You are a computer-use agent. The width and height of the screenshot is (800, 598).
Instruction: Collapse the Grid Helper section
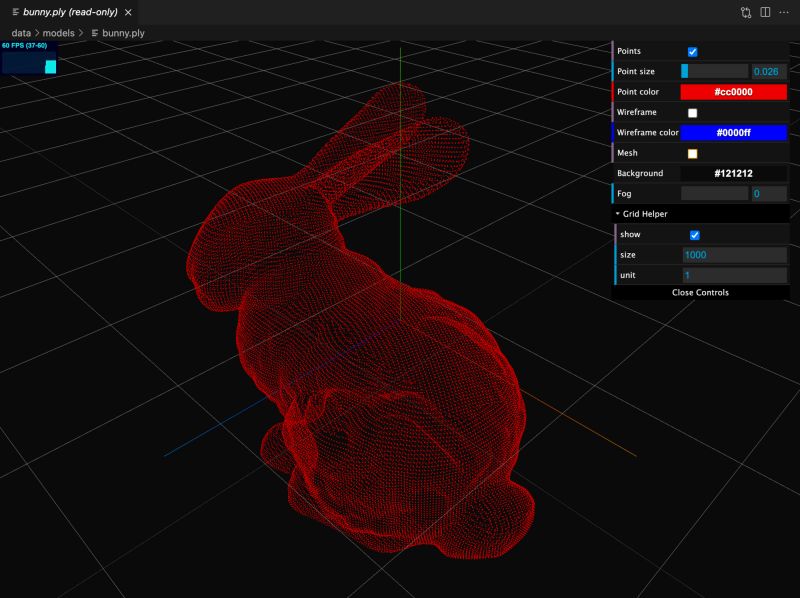619,213
